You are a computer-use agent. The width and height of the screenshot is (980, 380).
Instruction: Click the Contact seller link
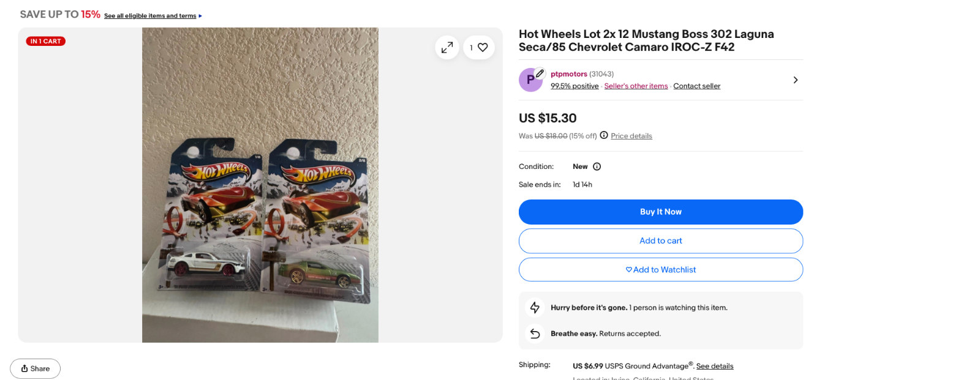pos(696,86)
